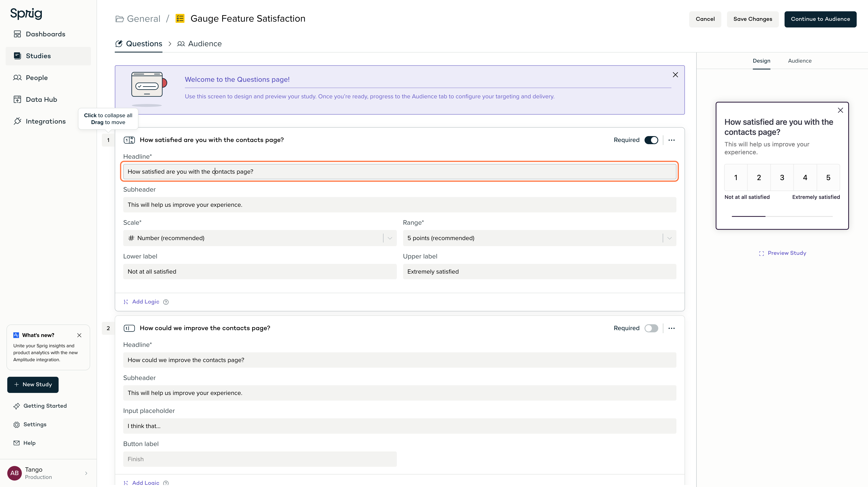Viewport: 868px width, 487px height.
Task: Select rating 5 in preview
Action: point(828,178)
